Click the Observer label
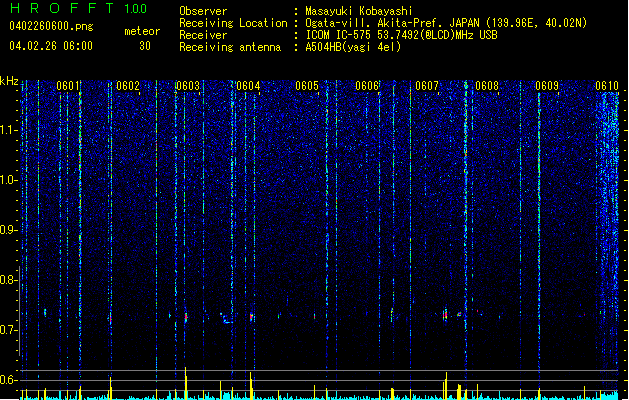The height and width of the screenshot is (400, 629). (203, 11)
